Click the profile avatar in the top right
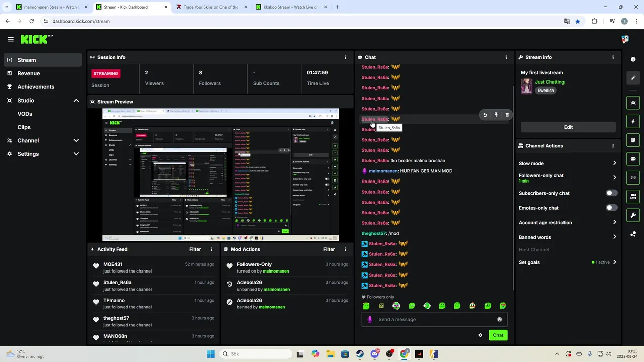Image resolution: width=644 pixels, height=362 pixels. (625, 39)
